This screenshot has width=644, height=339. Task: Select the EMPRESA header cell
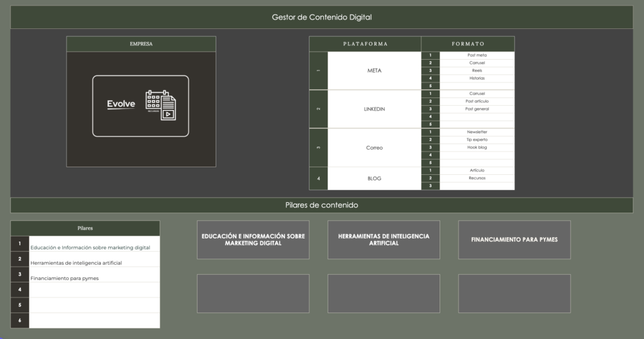point(141,44)
